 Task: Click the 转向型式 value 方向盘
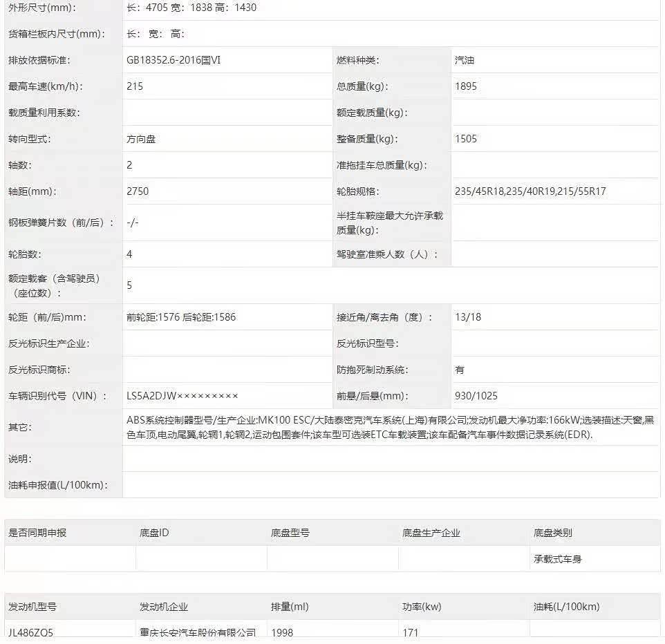pyautogui.click(x=141, y=139)
